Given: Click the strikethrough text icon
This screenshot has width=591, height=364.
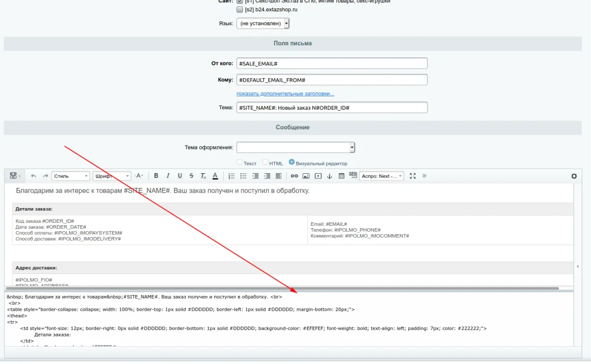Looking at the screenshot, I should tap(192, 176).
